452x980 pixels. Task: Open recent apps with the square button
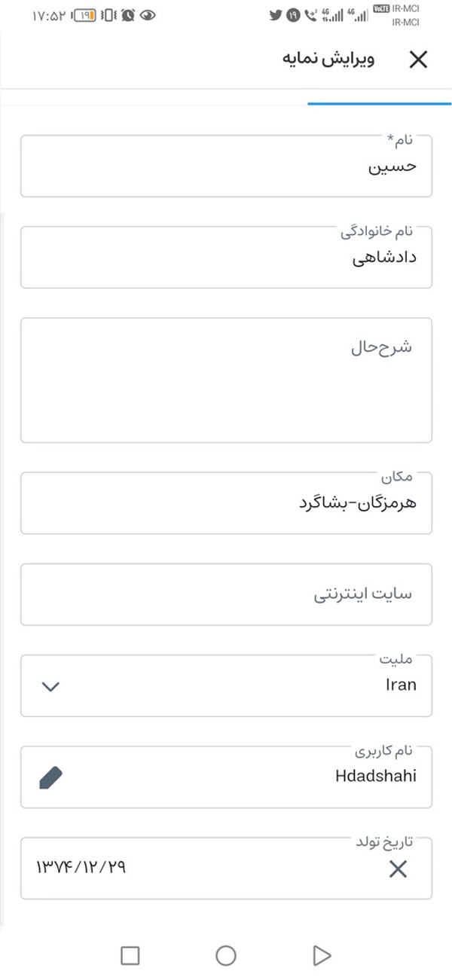pyautogui.click(x=130, y=955)
